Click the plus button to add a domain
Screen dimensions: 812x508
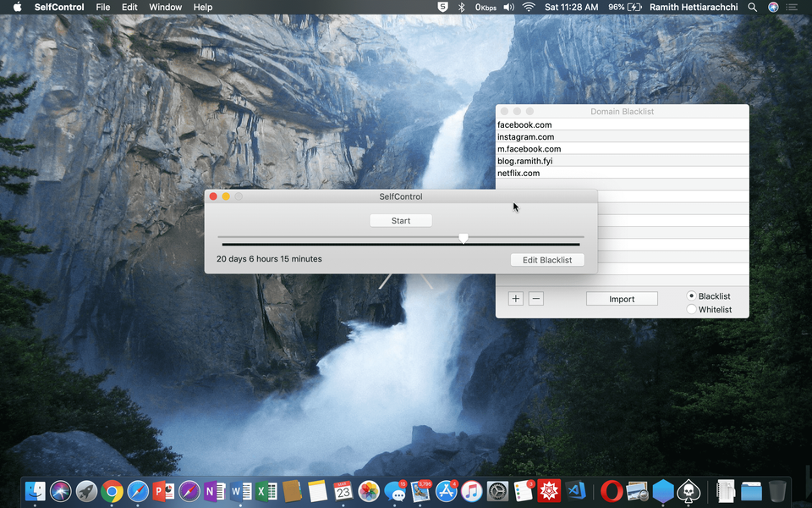pos(516,299)
